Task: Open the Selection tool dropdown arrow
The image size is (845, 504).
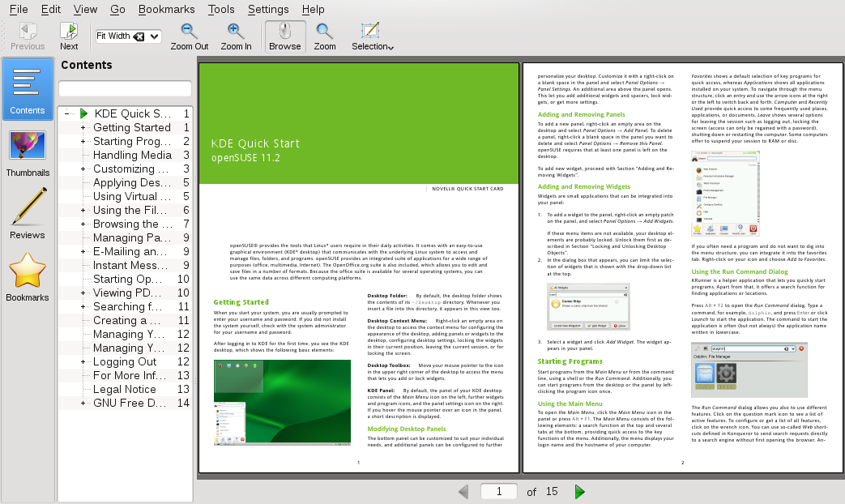Action: point(390,46)
